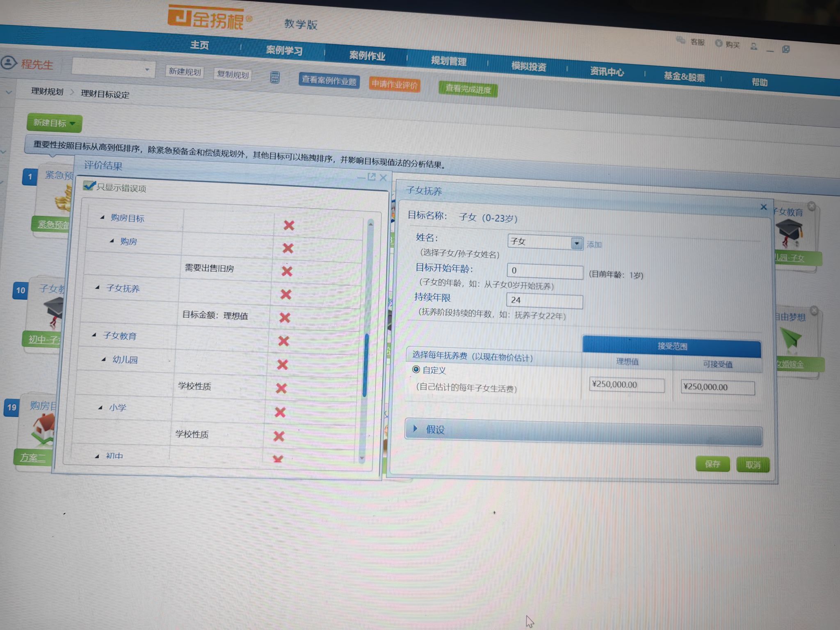The image size is (840, 630).
Task: Click red X in 小学 row
Action: click(x=280, y=412)
